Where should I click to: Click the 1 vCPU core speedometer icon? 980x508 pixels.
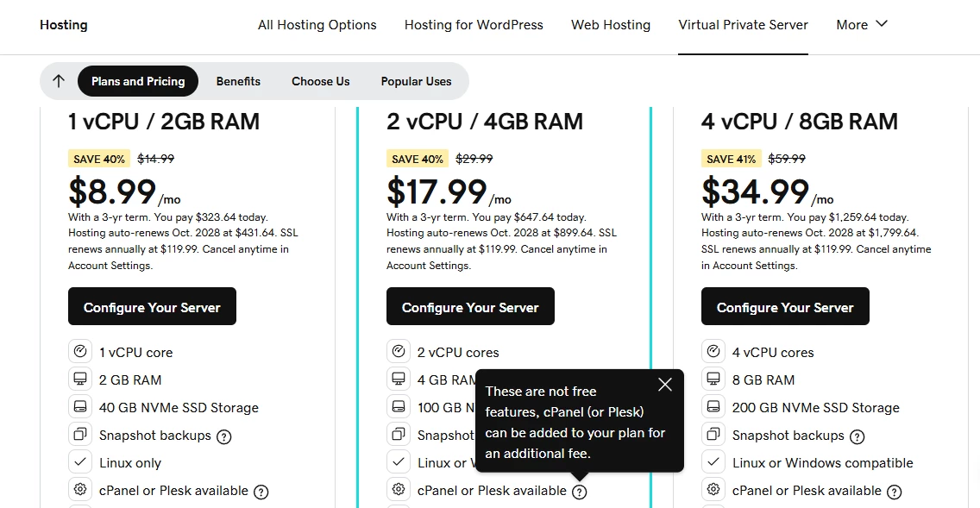tap(80, 352)
